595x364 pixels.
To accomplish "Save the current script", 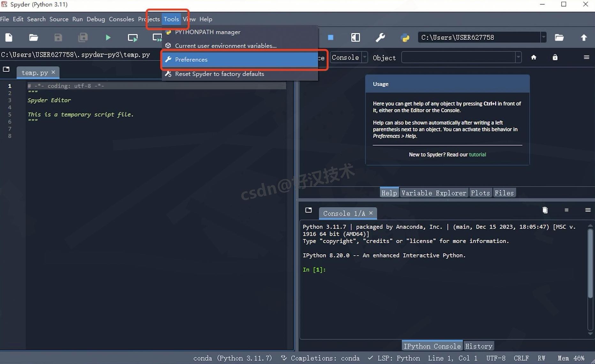I will (x=58, y=37).
